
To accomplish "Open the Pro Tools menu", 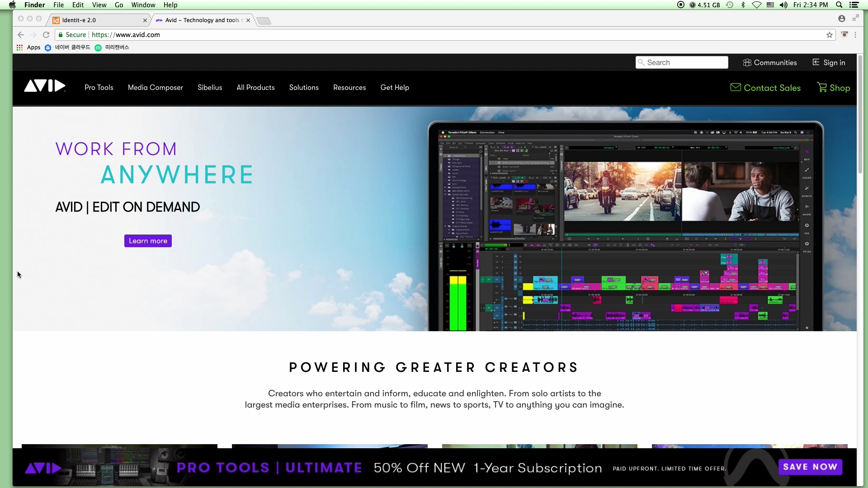I will point(99,88).
